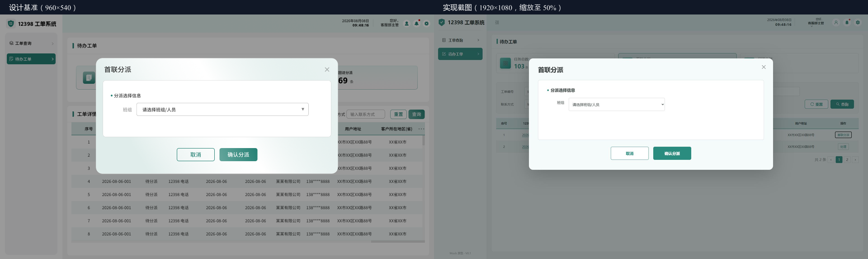Open the notification bell in the left design header

[416, 24]
